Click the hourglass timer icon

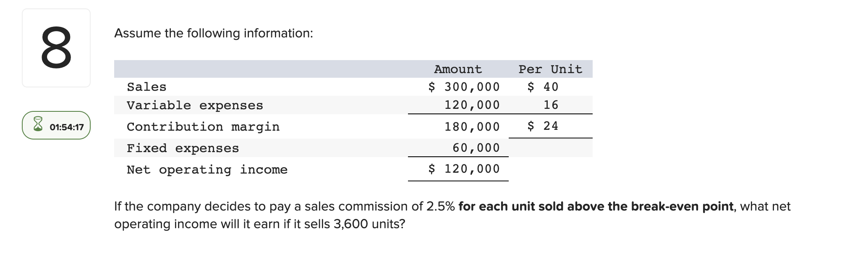38,124
